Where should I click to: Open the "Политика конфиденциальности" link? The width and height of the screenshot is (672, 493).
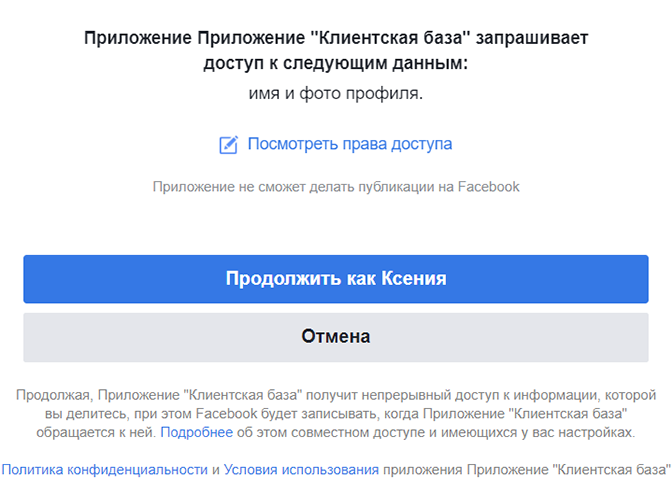[105, 470]
